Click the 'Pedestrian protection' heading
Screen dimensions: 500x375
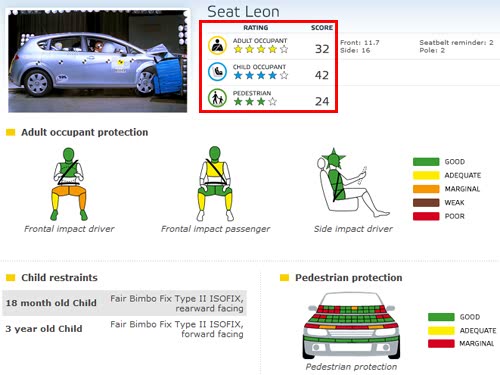349,278
